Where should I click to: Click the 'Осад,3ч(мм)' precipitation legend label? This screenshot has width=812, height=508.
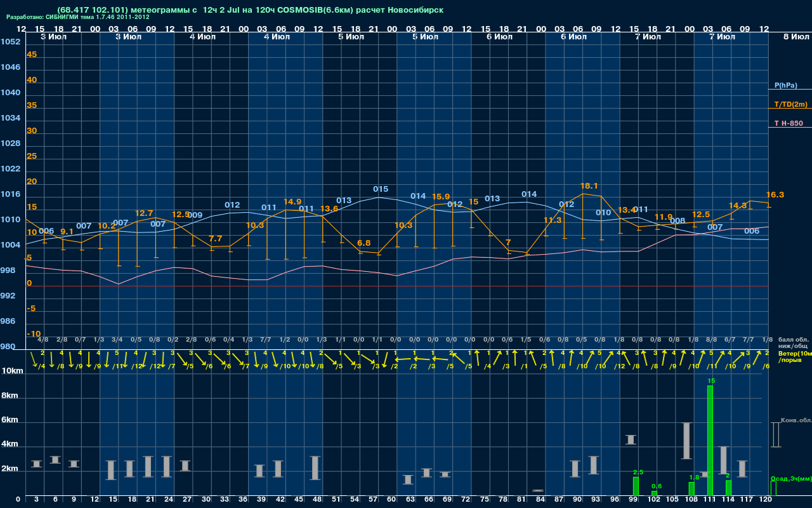[x=790, y=478]
